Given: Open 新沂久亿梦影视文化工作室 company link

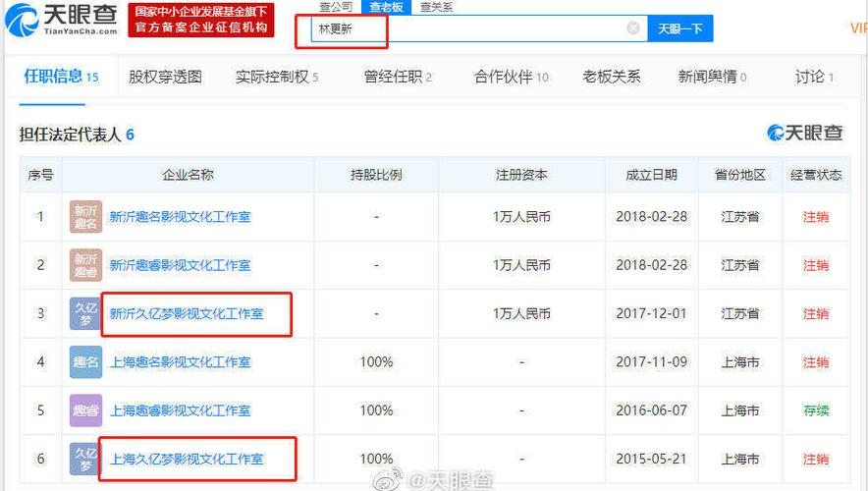Looking at the screenshot, I should click(187, 314).
